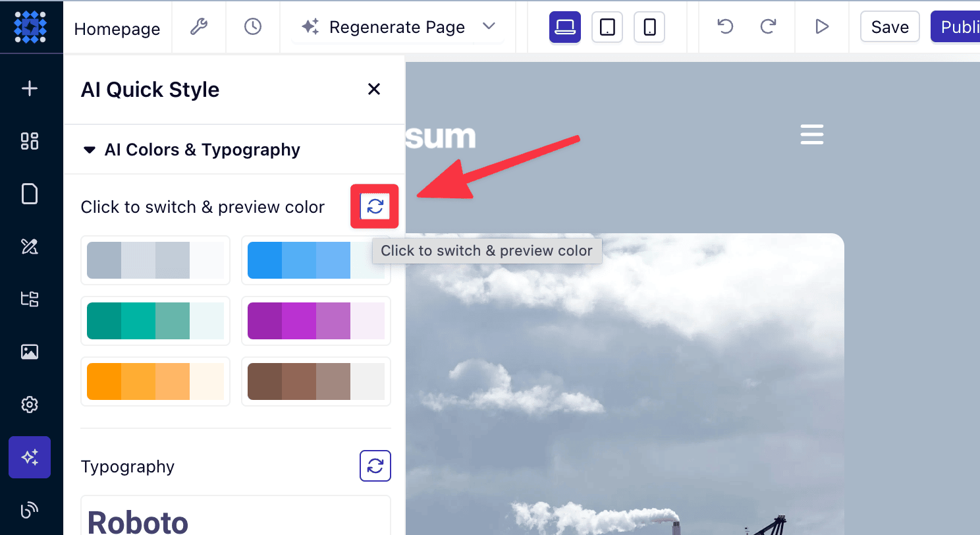The height and width of the screenshot is (535, 980).
Task: Select the Roboto typography option
Action: [x=236, y=515]
